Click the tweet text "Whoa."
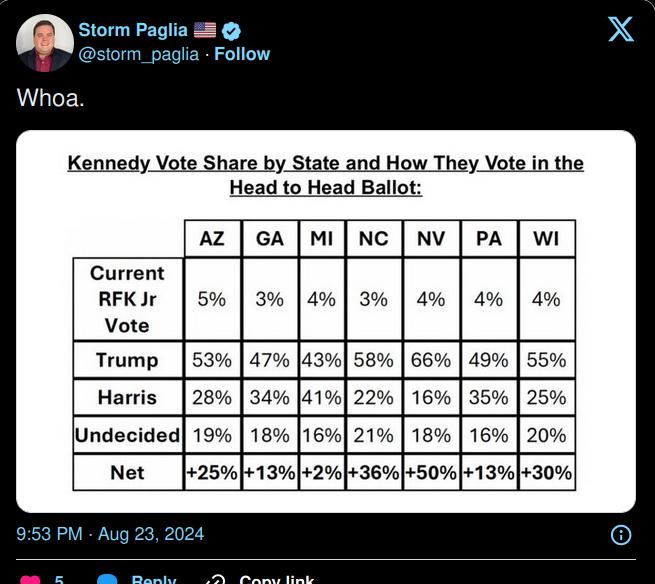The image size is (655, 584). [x=49, y=98]
